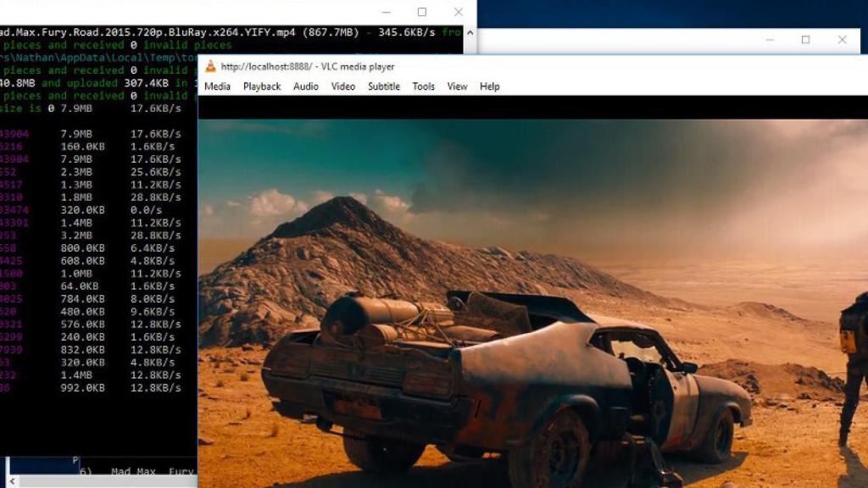Screen dimensions: 868x488
Task: Open the Subtitle menu
Action: (x=384, y=86)
